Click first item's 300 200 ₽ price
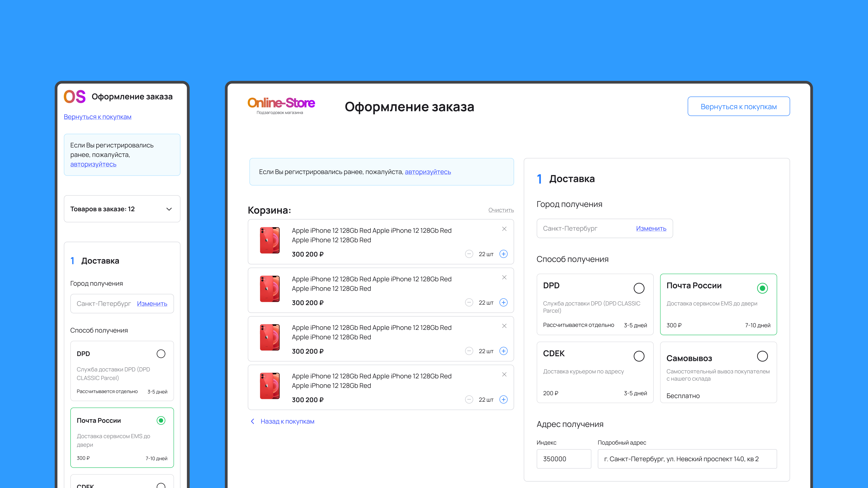 click(307, 254)
